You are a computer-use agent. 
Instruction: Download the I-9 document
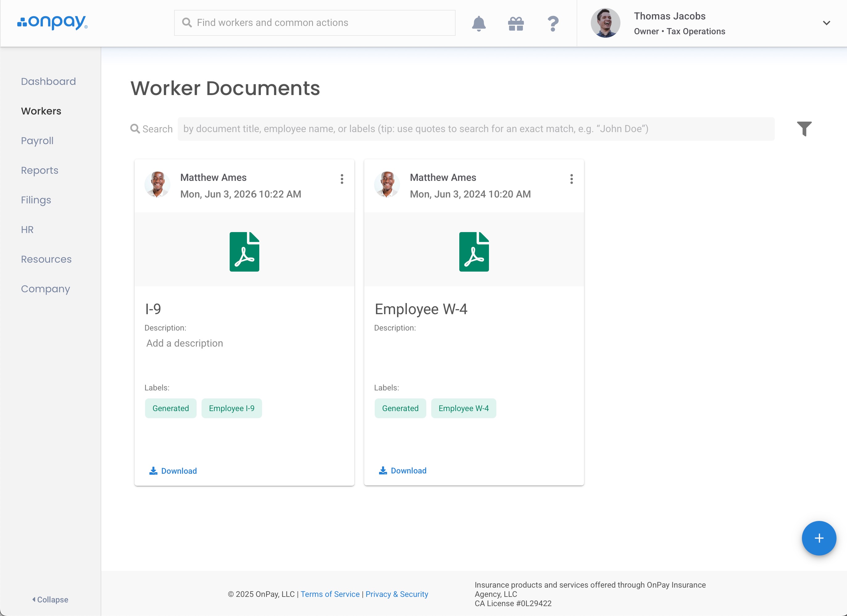coord(173,471)
